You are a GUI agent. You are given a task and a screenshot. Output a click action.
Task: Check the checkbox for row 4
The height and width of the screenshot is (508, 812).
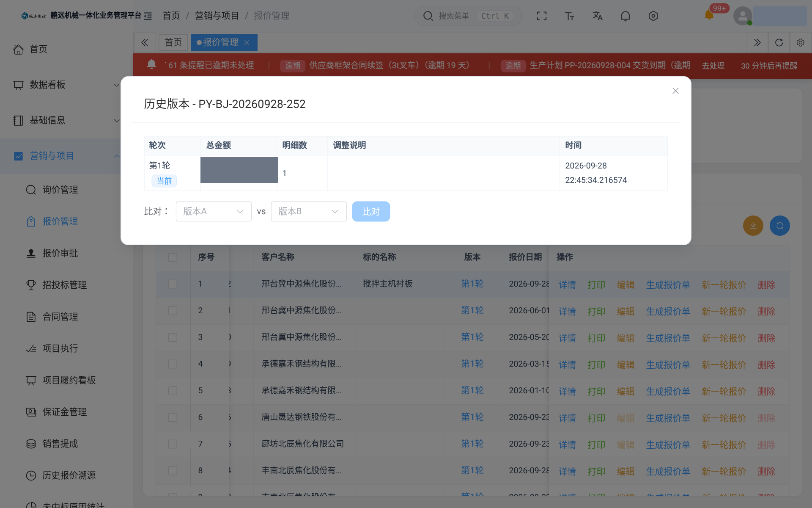tap(173, 364)
